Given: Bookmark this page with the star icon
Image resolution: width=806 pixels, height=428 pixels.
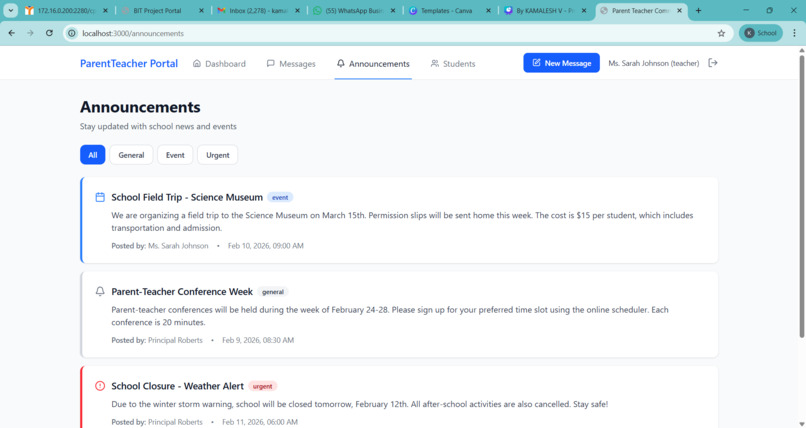Looking at the screenshot, I should pos(721,33).
